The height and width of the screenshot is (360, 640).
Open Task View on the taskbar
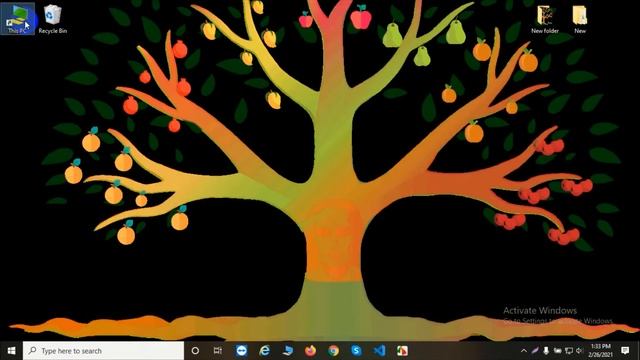pyautogui.click(x=218, y=351)
